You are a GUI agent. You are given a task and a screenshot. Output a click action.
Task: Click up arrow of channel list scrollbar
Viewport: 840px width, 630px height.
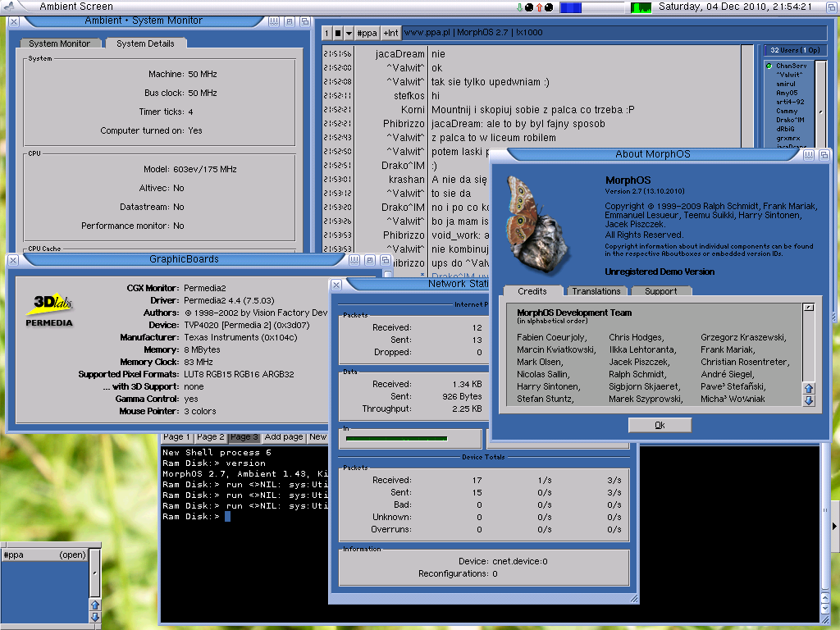95,605
